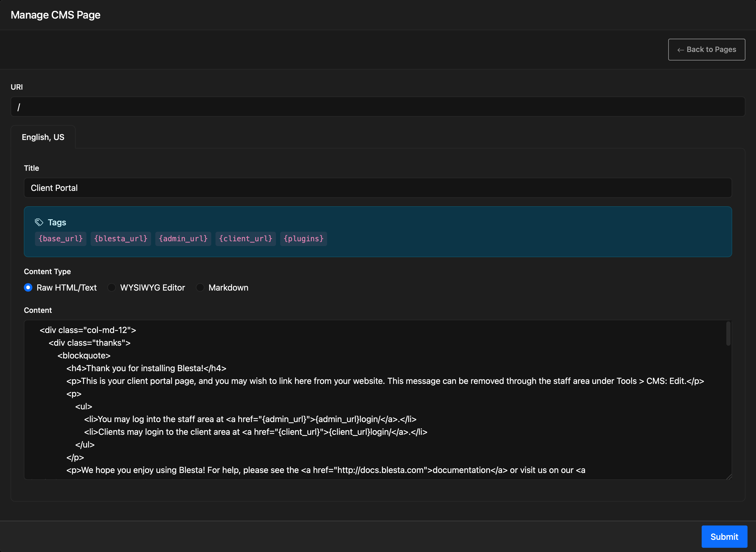Click the div class="col-md-12" line
The image size is (756, 552).
point(88,330)
